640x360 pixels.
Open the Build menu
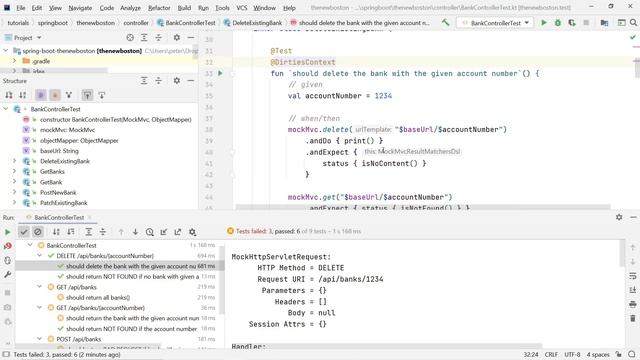(184, 8)
